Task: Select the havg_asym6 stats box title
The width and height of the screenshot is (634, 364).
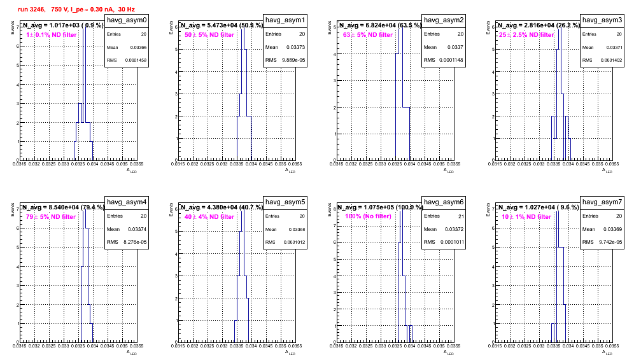Action: click(444, 202)
